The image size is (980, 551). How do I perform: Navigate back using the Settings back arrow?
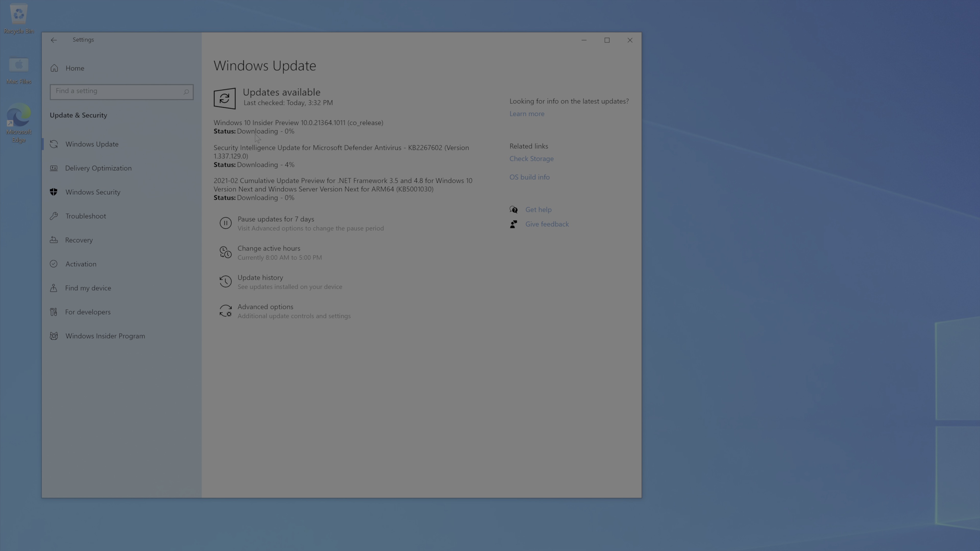[54, 40]
